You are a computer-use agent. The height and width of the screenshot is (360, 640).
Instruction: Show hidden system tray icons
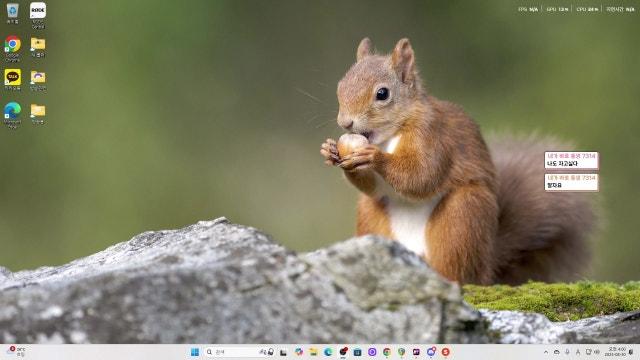click(x=546, y=352)
